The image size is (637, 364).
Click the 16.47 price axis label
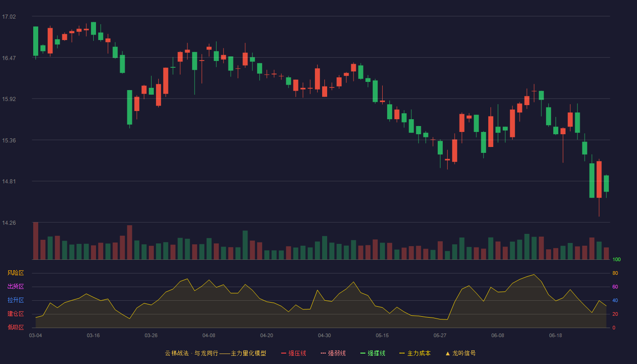coord(9,58)
